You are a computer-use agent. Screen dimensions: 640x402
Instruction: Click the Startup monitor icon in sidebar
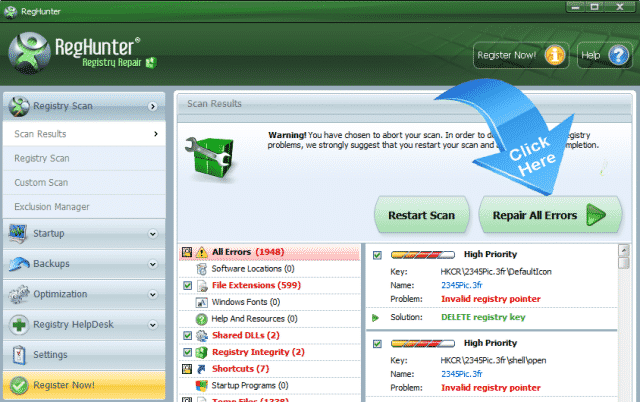[18, 234]
